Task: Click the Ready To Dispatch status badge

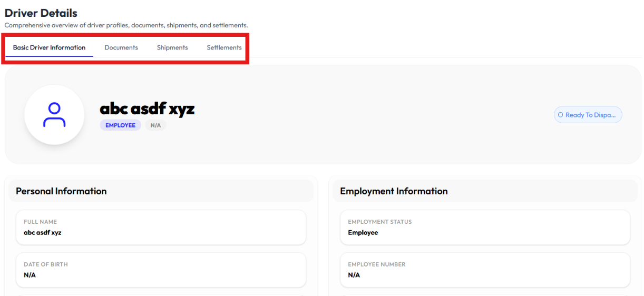Action: [588, 115]
